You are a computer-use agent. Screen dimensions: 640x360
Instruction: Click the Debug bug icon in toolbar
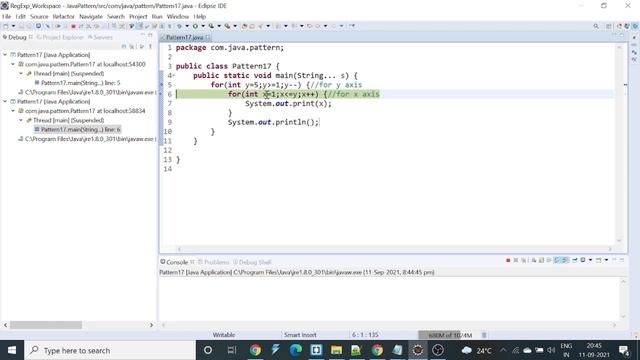tap(179, 26)
